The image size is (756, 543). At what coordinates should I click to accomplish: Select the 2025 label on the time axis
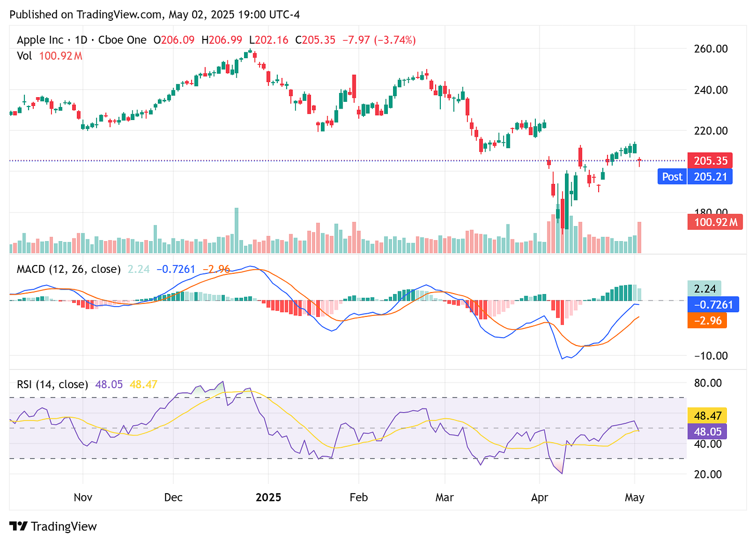pyautogui.click(x=268, y=497)
